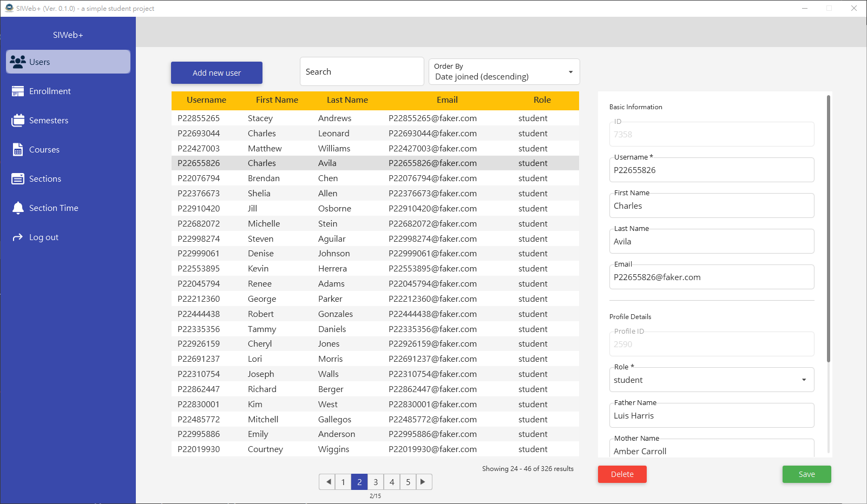Go to page 4
The image size is (867, 504).
pyautogui.click(x=392, y=482)
